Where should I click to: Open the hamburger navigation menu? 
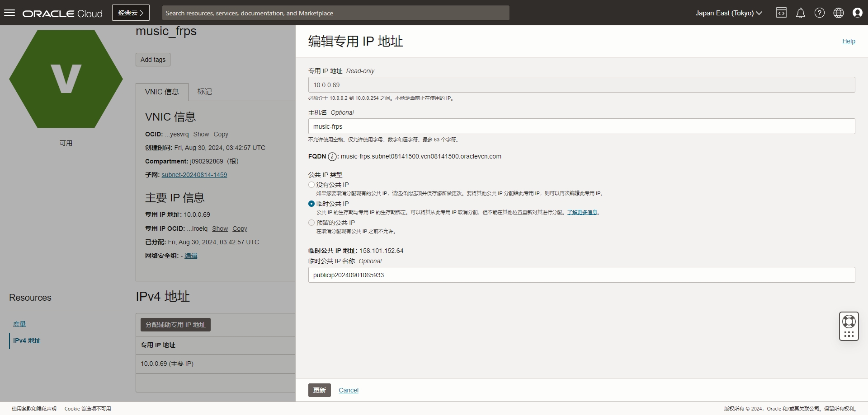click(x=9, y=13)
